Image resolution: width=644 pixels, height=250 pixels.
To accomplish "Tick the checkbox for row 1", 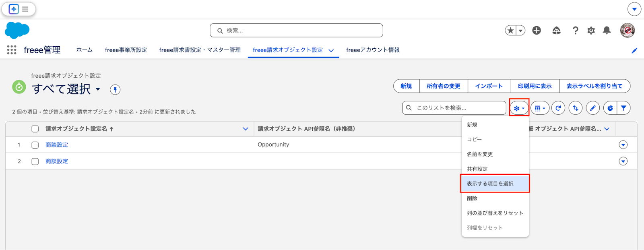I will pyautogui.click(x=35, y=145).
